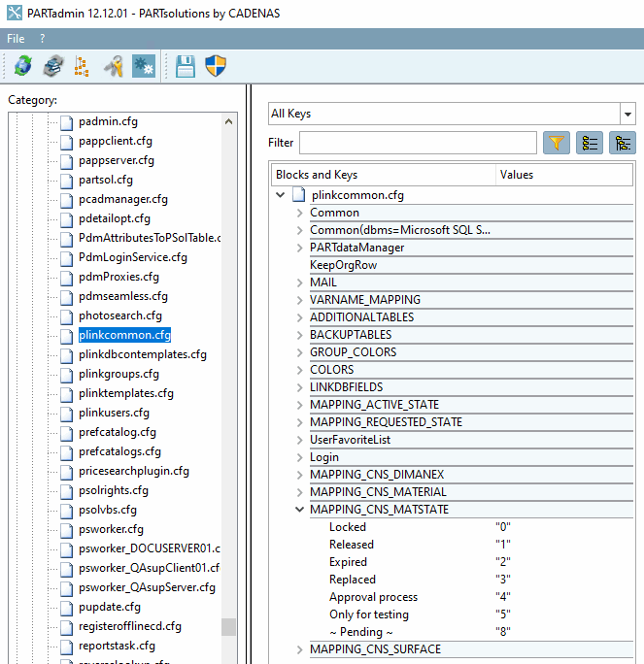Expand the UserFavoriteList block
This screenshot has width=644, height=664.
click(299, 440)
